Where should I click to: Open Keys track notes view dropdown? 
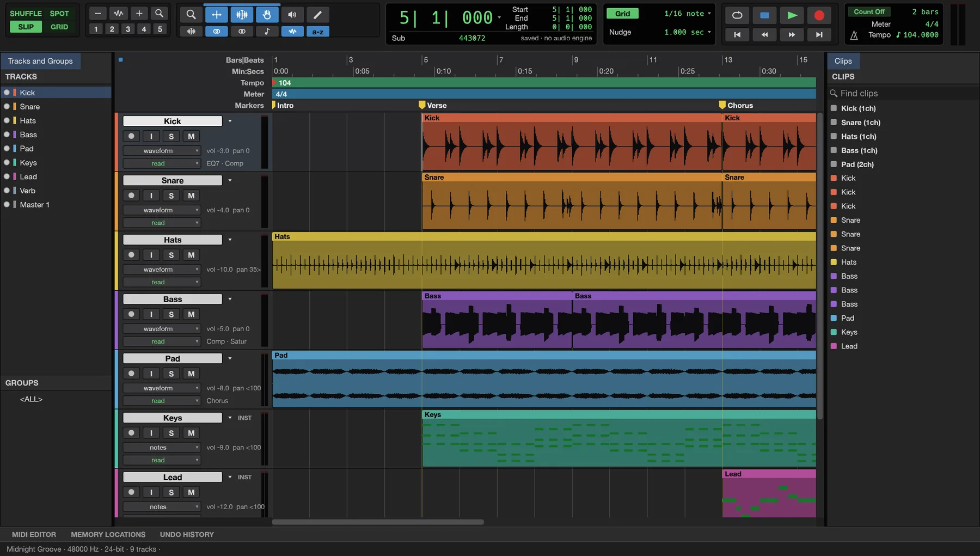coord(162,448)
